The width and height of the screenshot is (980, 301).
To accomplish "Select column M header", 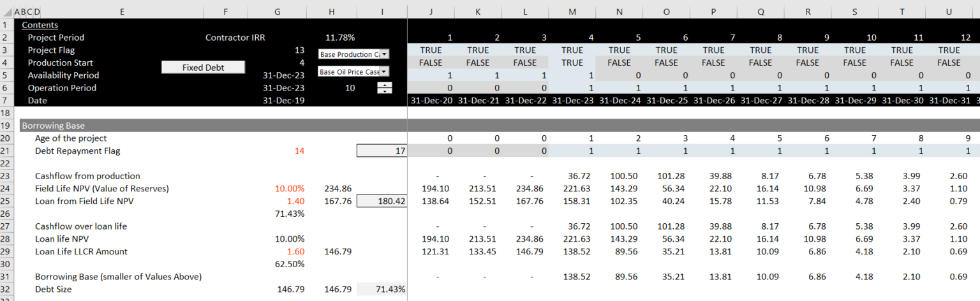I will (x=572, y=12).
